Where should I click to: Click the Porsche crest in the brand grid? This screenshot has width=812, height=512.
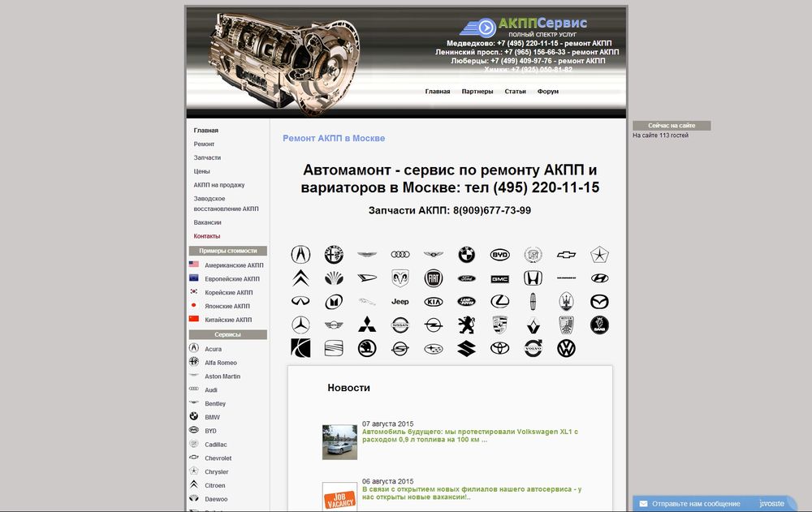(x=499, y=325)
